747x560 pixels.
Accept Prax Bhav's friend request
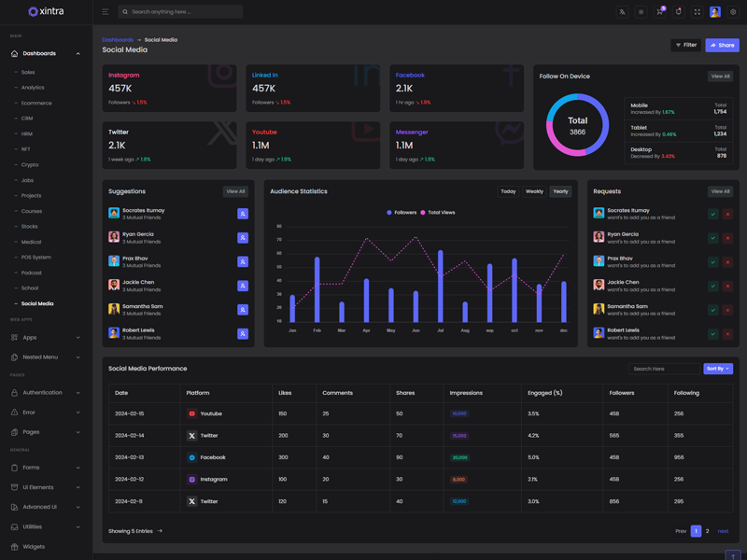coord(712,262)
